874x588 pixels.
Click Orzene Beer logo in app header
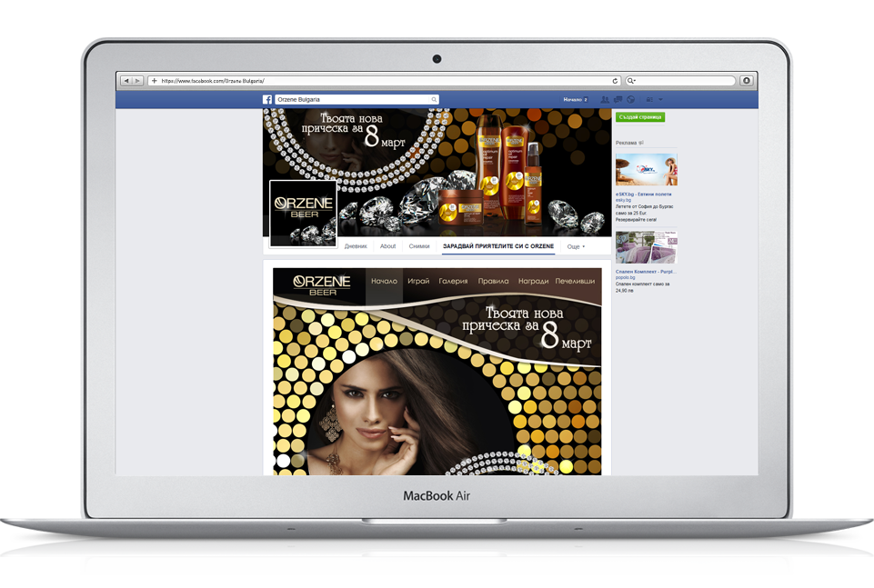point(322,285)
